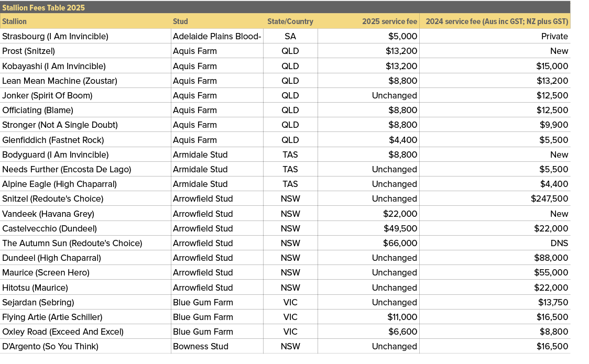
Task: Select the TAS state cell for Bodyguard
Action: point(290,155)
